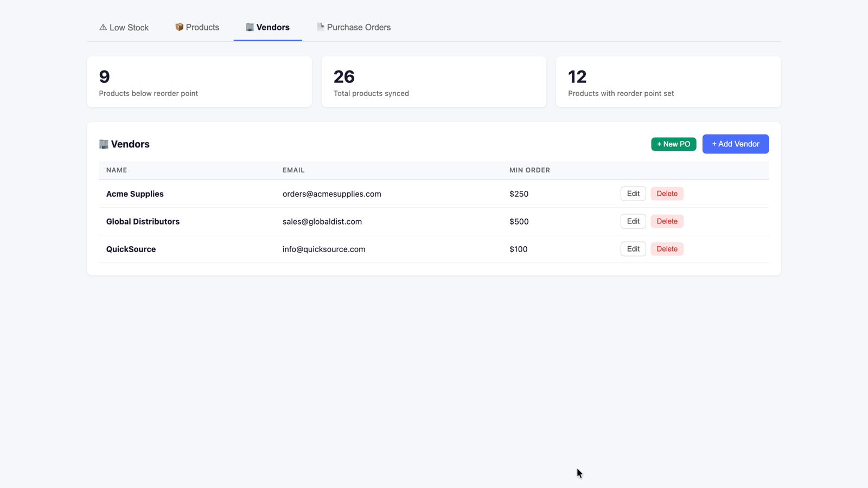Delete the QuickSource vendor
868x488 pixels.
pos(667,249)
